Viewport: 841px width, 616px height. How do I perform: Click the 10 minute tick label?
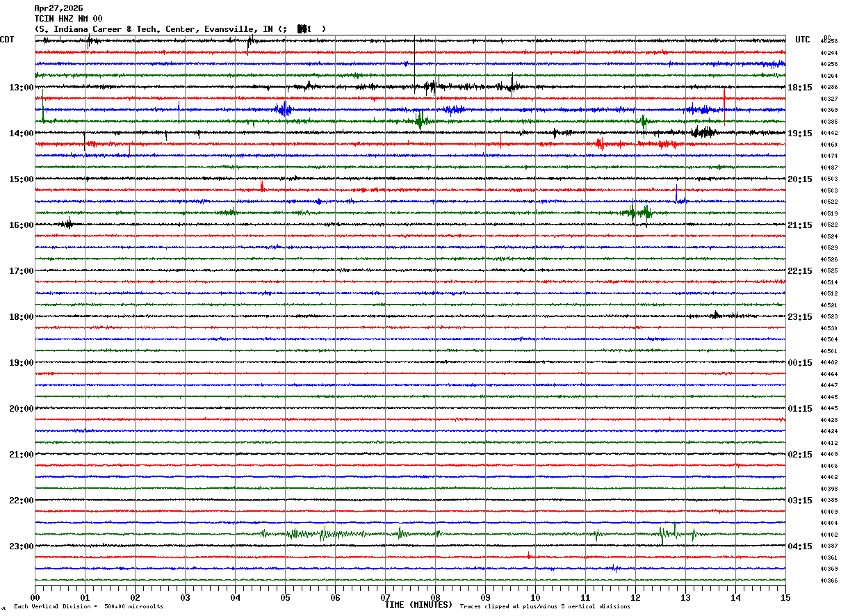pyautogui.click(x=535, y=597)
